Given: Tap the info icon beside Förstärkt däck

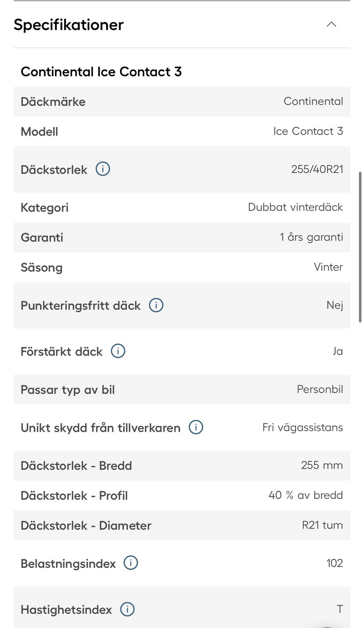Looking at the screenshot, I should click(118, 351).
